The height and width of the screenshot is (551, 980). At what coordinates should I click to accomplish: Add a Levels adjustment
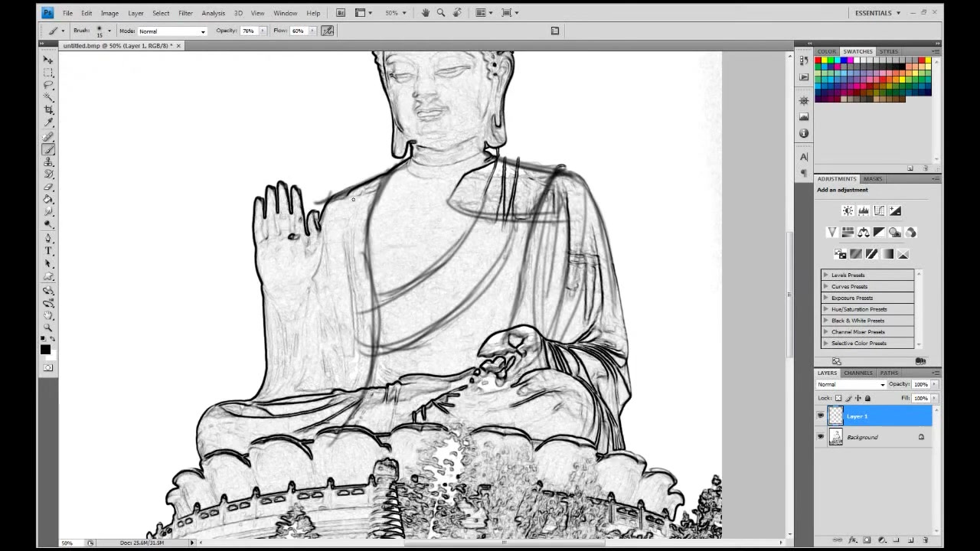pos(864,211)
